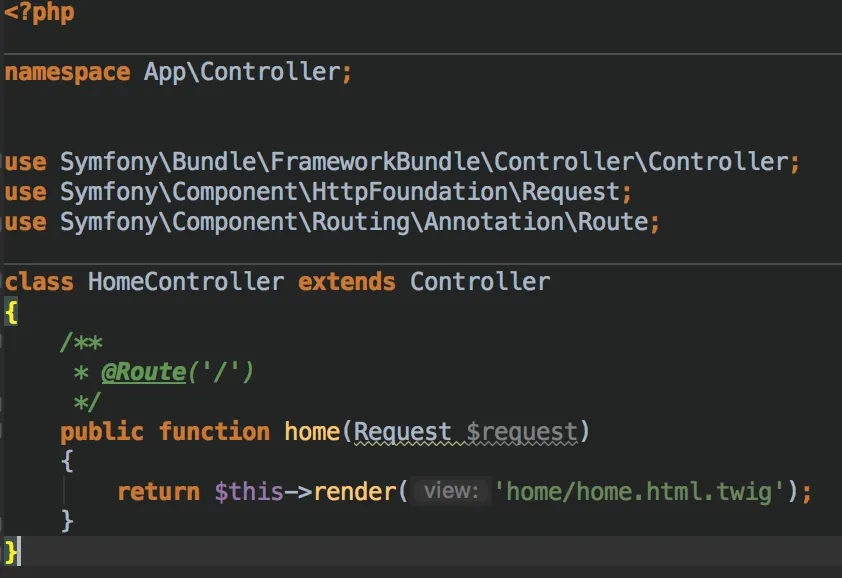The width and height of the screenshot is (842, 578).
Task: Click the <?php opening tag
Action: tap(38, 14)
